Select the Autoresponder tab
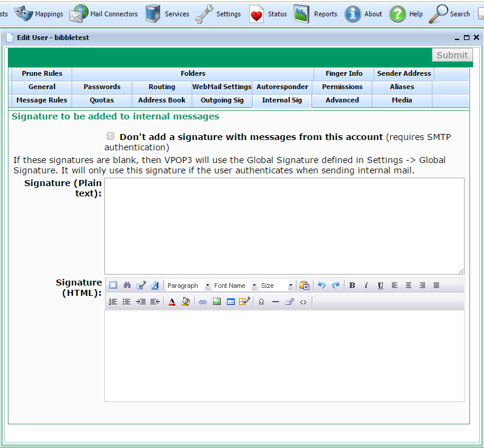The image size is (484, 448). pos(282,87)
